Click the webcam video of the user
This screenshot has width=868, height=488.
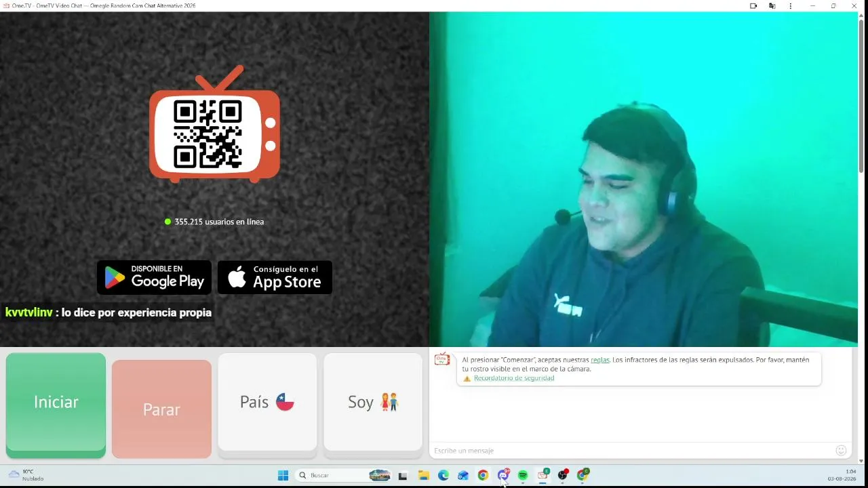pos(644,180)
